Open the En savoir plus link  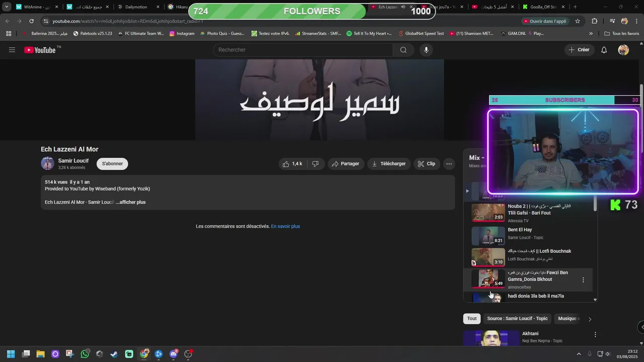(285, 226)
